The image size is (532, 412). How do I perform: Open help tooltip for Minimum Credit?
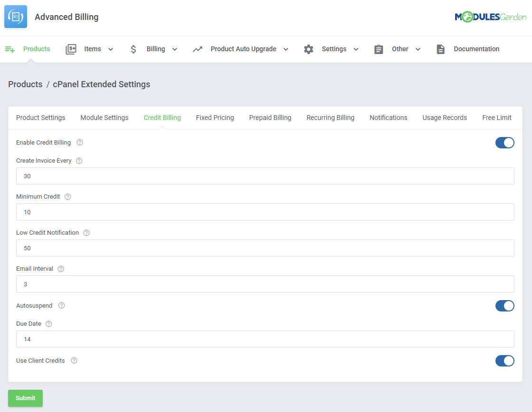(x=67, y=196)
